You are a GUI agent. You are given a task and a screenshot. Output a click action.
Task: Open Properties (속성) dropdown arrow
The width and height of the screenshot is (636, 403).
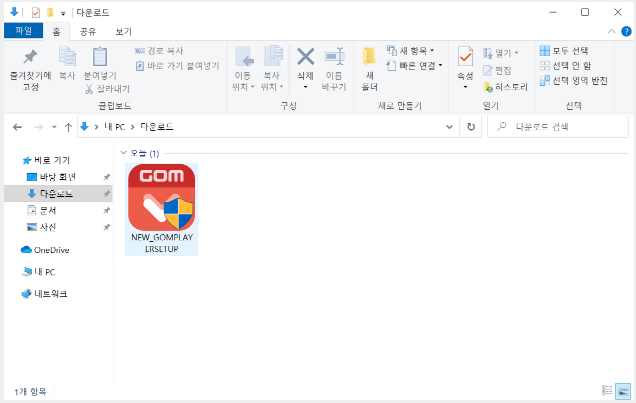pos(465,87)
